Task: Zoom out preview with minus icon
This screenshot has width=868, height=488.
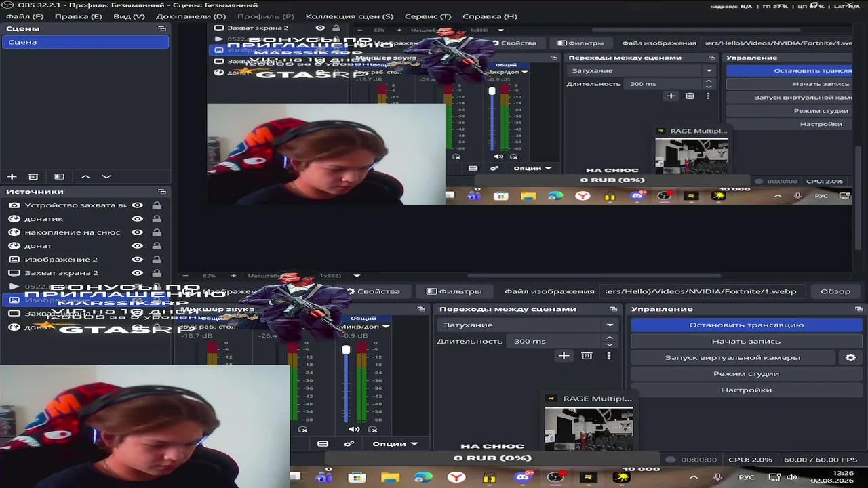Action: pyautogui.click(x=185, y=276)
